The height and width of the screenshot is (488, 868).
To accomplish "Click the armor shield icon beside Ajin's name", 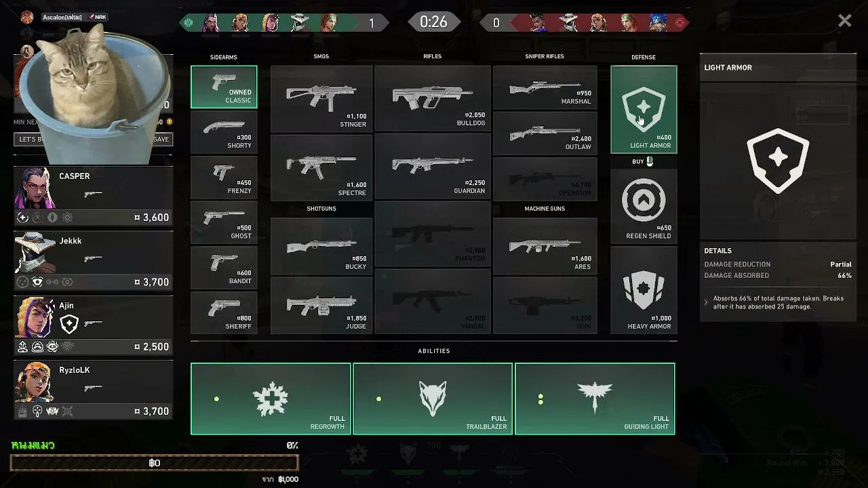I will 69,324.
